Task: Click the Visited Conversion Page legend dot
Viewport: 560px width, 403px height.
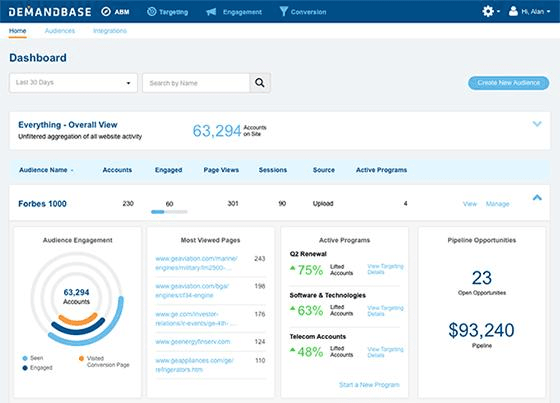Action: click(81, 358)
